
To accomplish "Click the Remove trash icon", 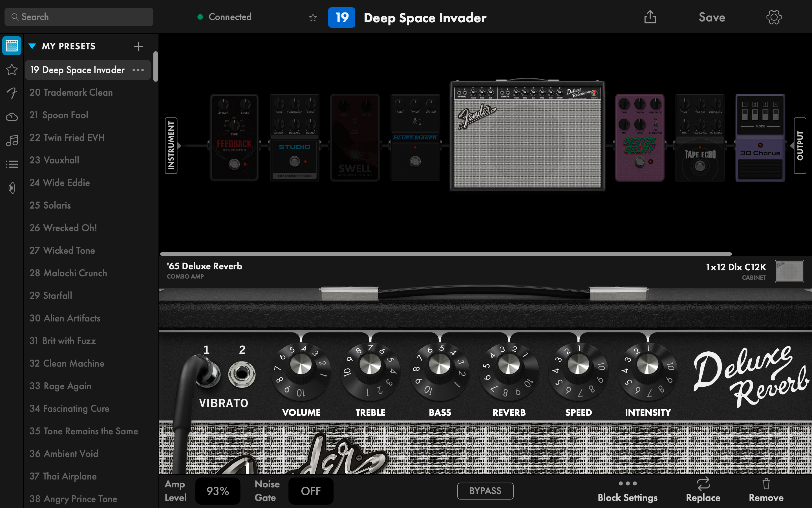I will (x=766, y=484).
